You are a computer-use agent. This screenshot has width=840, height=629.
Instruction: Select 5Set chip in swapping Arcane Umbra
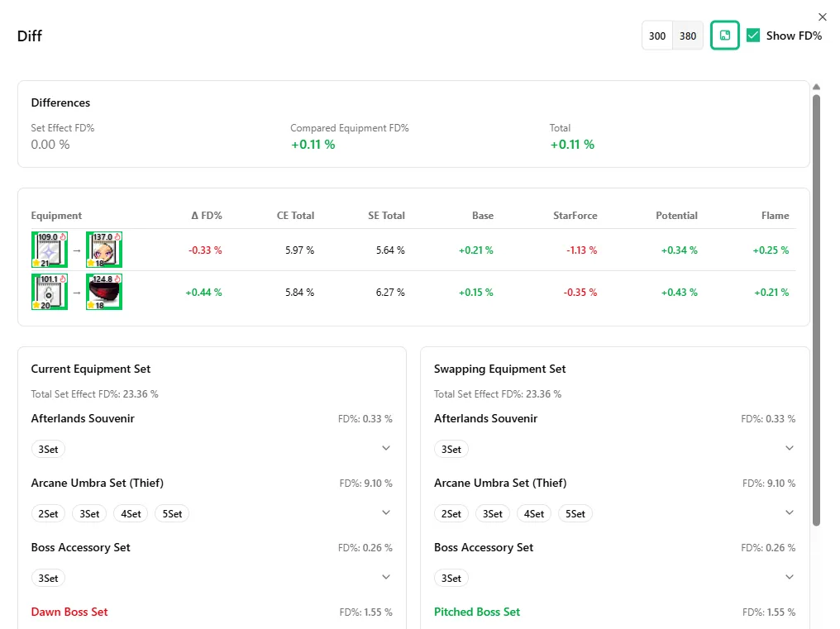[x=575, y=514]
